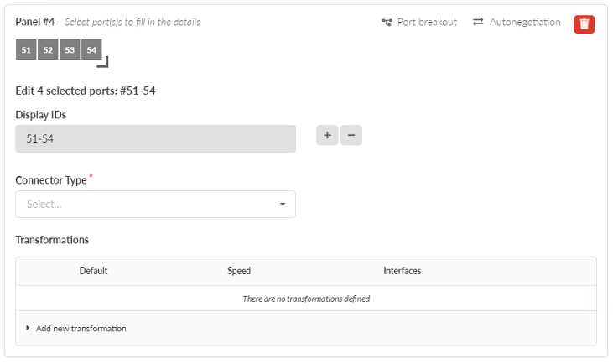Click the Speed column header

pyautogui.click(x=239, y=271)
